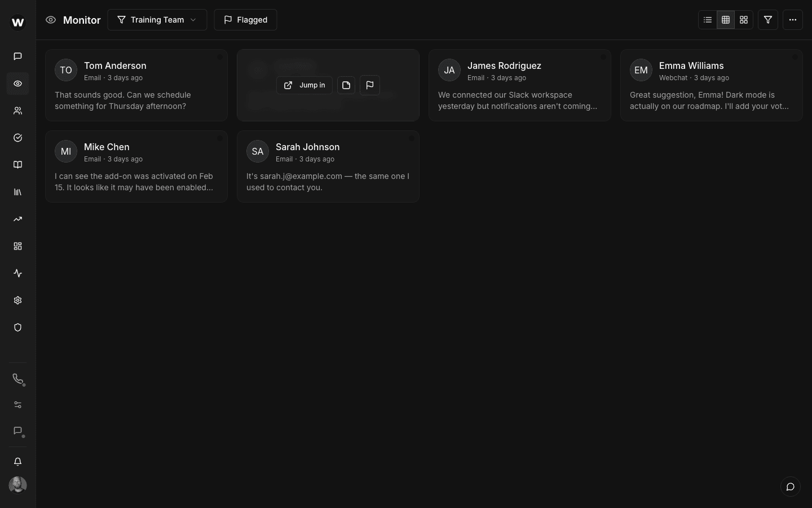
Task: Open the notifications bell icon
Action: (x=17, y=462)
